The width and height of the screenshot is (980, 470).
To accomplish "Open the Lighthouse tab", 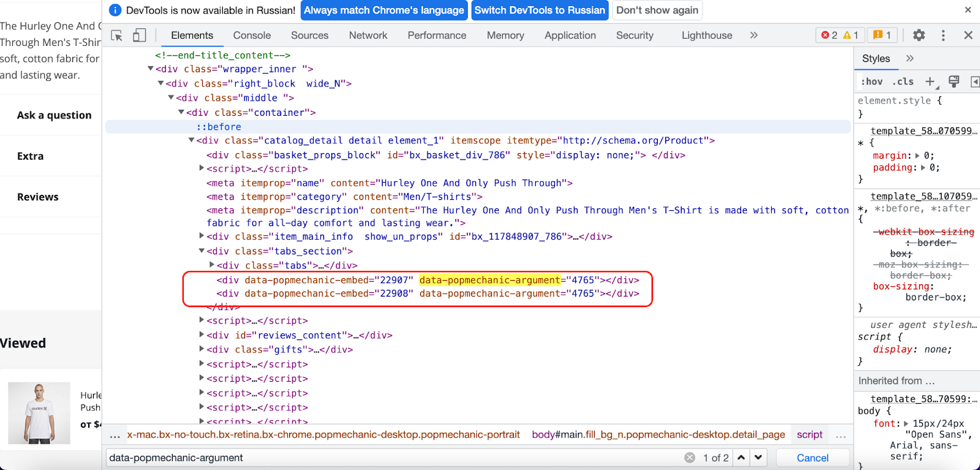I will click(x=707, y=36).
